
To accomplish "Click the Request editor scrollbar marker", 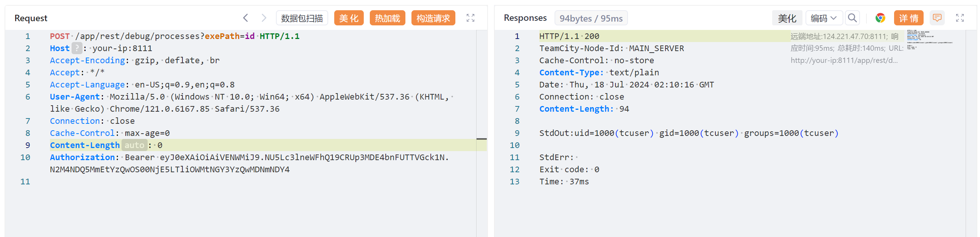I will (481, 139).
